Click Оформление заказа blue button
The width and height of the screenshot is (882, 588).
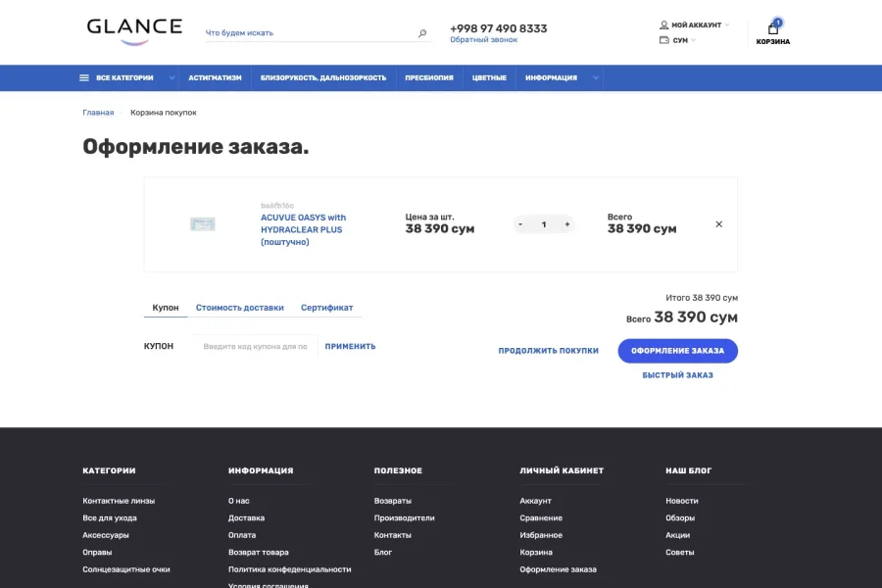pos(678,351)
